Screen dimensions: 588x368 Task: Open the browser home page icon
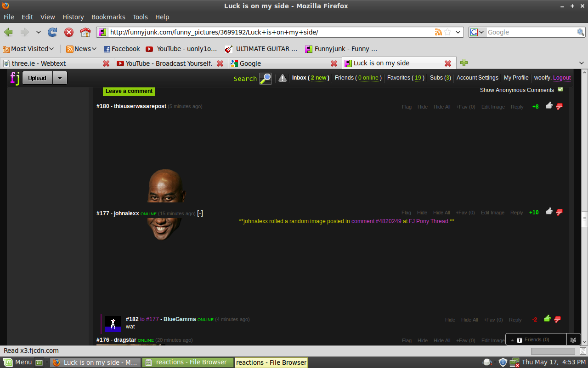pyautogui.click(x=85, y=32)
